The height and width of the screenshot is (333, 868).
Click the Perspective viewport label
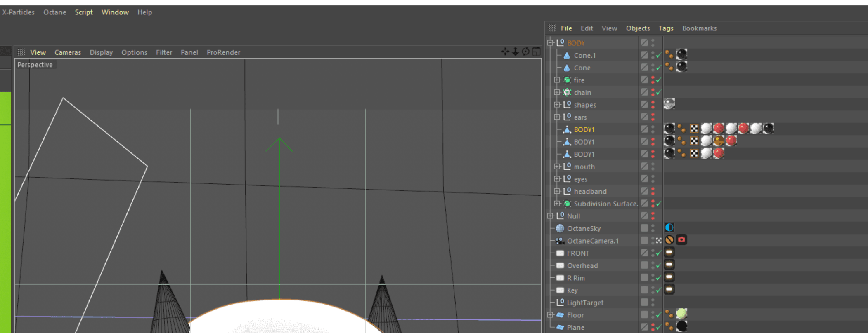[x=35, y=65]
